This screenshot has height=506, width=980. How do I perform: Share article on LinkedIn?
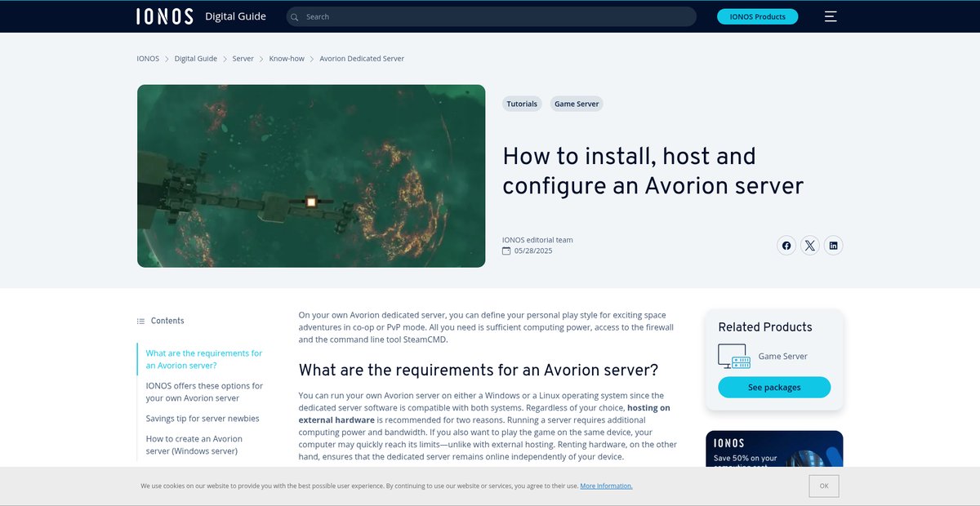(x=833, y=246)
